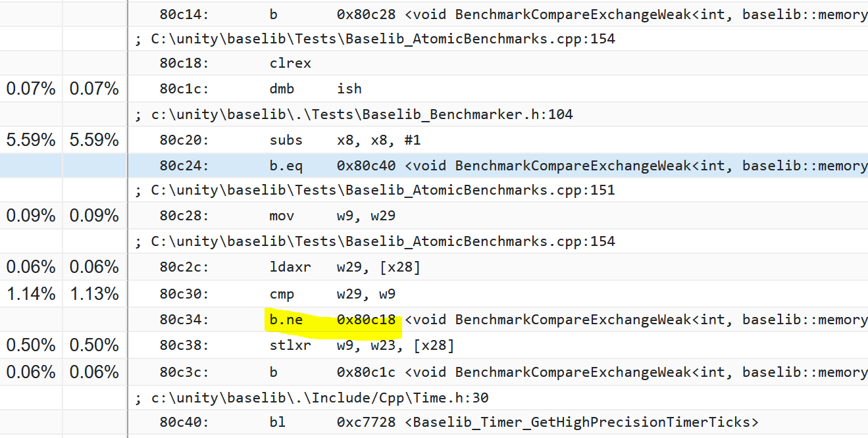This screenshot has height=438, width=868.
Task: Click the 0x80c40 branch target of b.eq
Action: pyautogui.click(x=366, y=166)
